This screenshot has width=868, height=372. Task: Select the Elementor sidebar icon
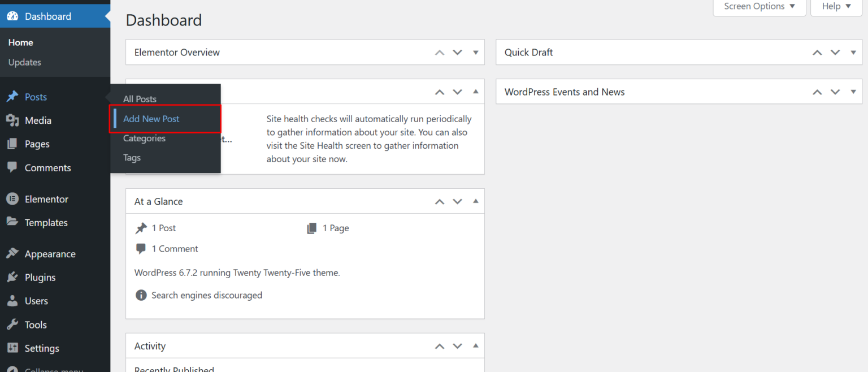tap(12, 198)
